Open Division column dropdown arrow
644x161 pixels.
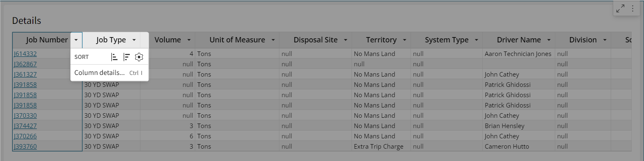click(605, 40)
